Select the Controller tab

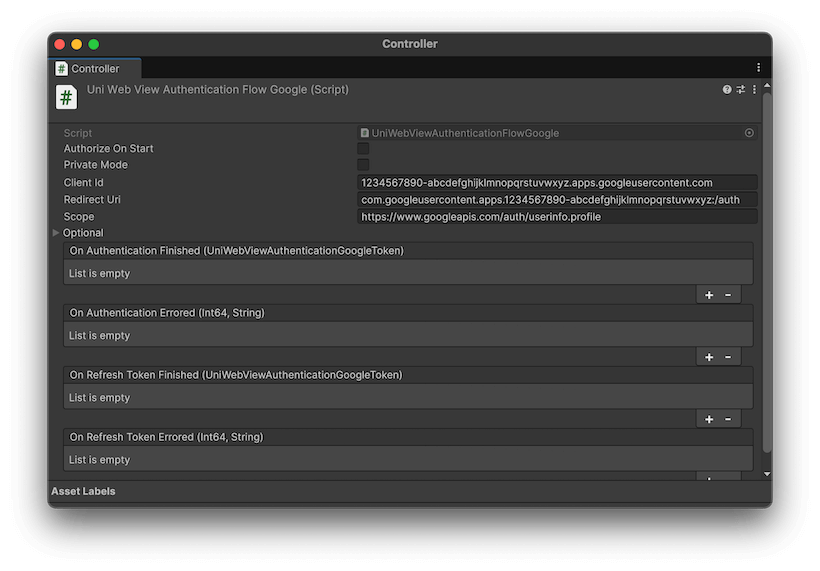coord(95,68)
